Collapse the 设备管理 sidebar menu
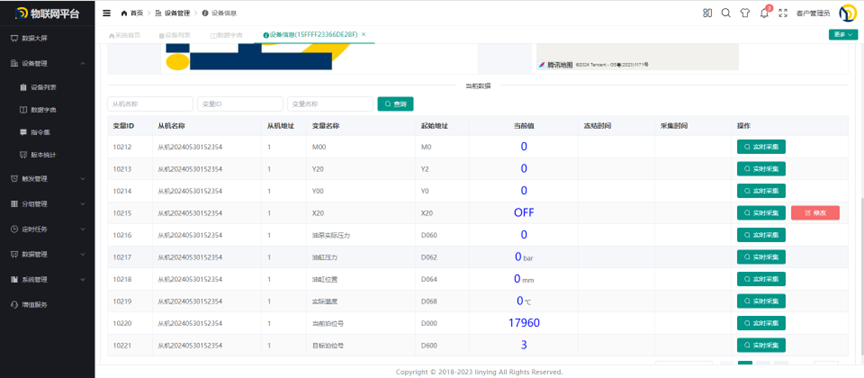 pos(47,63)
